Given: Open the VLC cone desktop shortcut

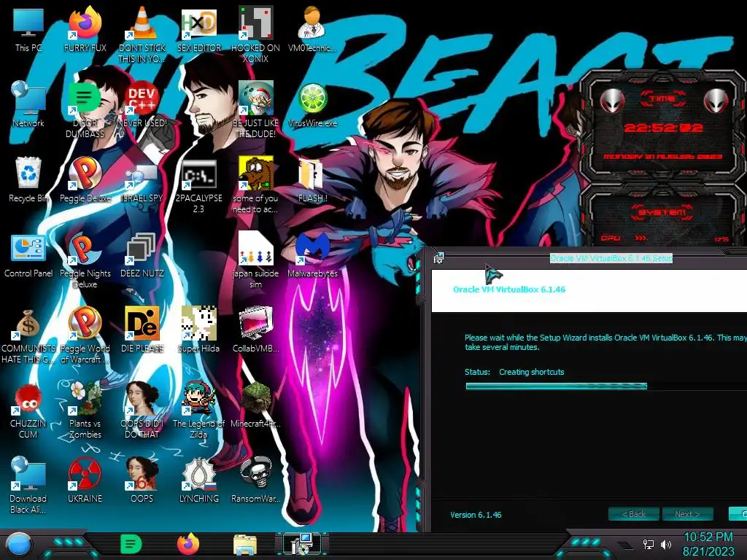Looking at the screenshot, I should tap(142, 34).
